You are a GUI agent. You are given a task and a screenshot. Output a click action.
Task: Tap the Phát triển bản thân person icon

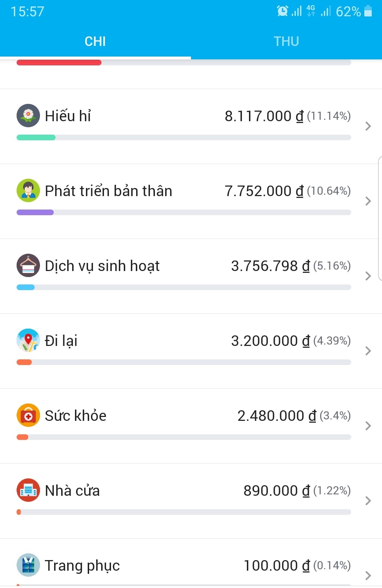pyautogui.click(x=28, y=190)
